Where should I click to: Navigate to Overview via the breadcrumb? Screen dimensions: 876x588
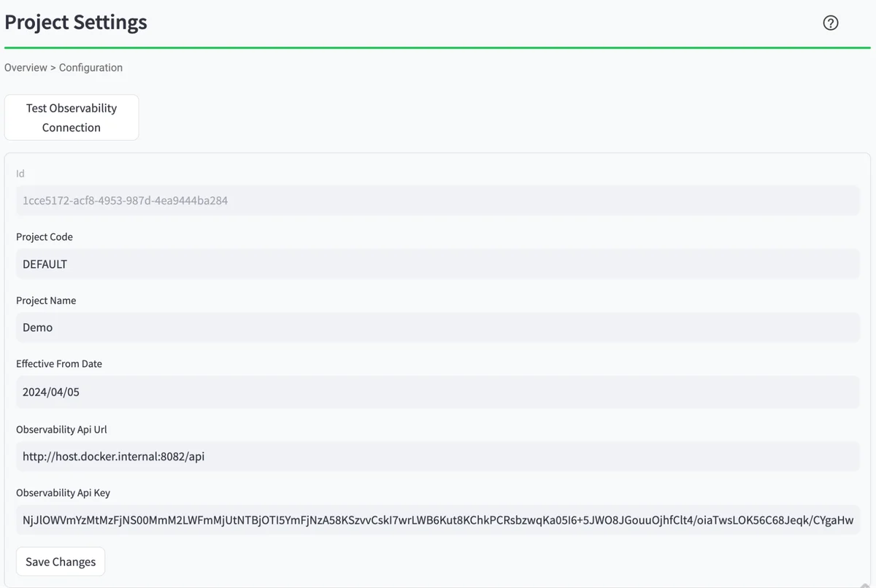(26, 67)
